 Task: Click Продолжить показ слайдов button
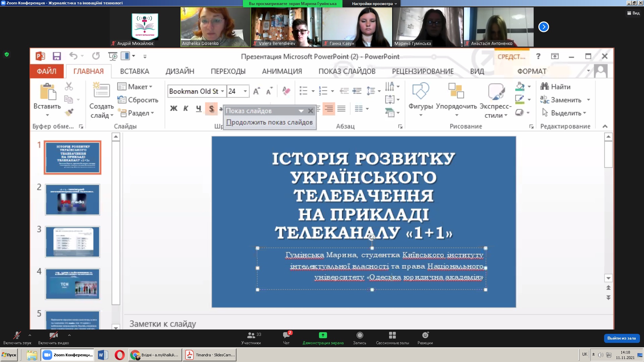(269, 122)
